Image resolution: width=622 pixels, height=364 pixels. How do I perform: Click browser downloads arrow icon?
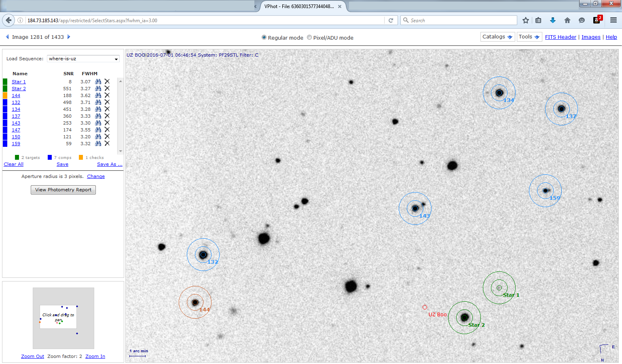(x=553, y=20)
